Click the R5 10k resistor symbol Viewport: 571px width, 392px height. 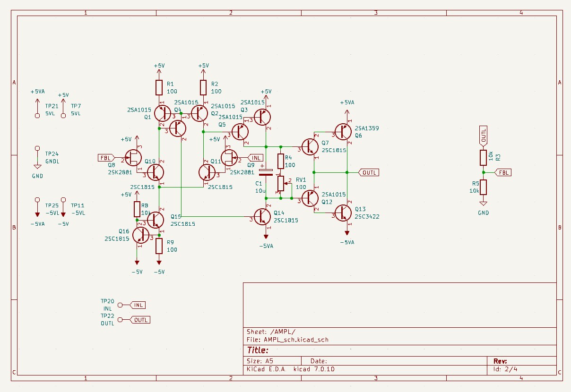tap(483, 187)
